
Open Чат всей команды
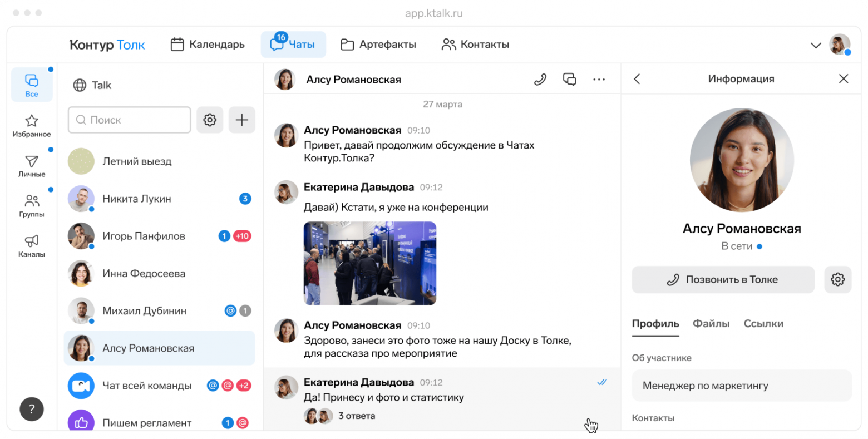pos(160,385)
